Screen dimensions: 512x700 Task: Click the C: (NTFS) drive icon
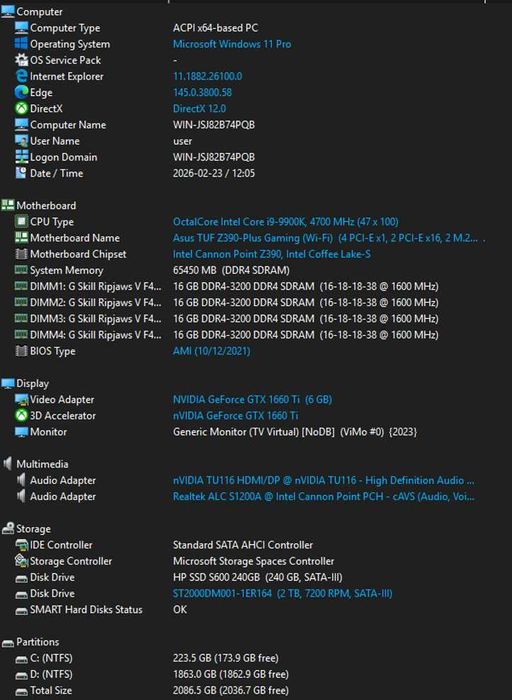pos(21,658)
